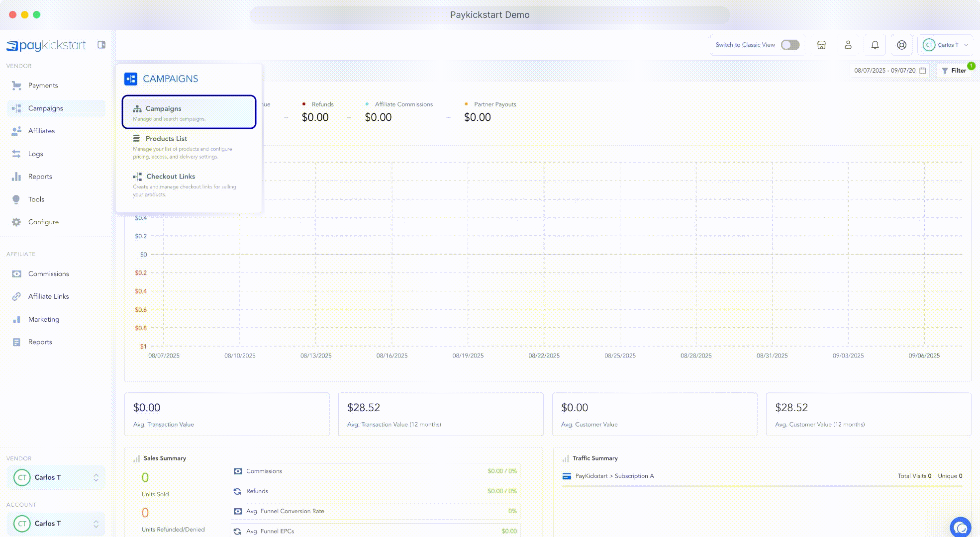
Task: Click the Configure gear icon
Action: point(16,222)
